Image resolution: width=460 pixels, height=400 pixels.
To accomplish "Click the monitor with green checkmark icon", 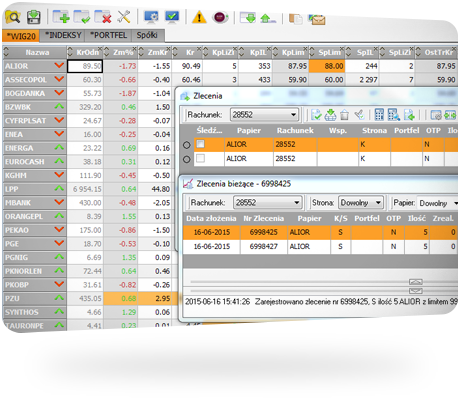I will [172, 17].
